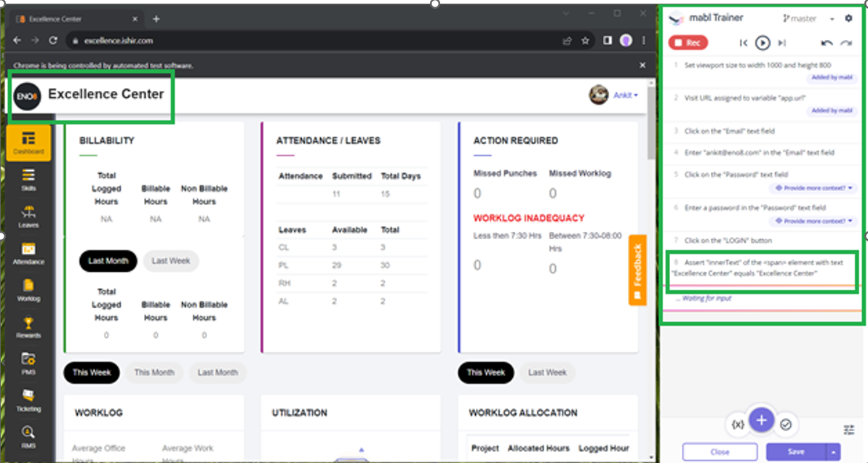
Task: Click the add step plus button
Action: click(761, 420)
